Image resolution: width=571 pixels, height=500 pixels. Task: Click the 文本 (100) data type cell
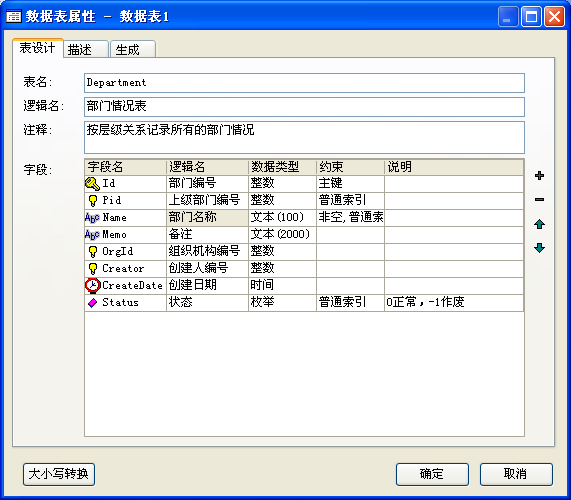click(283, 218)
